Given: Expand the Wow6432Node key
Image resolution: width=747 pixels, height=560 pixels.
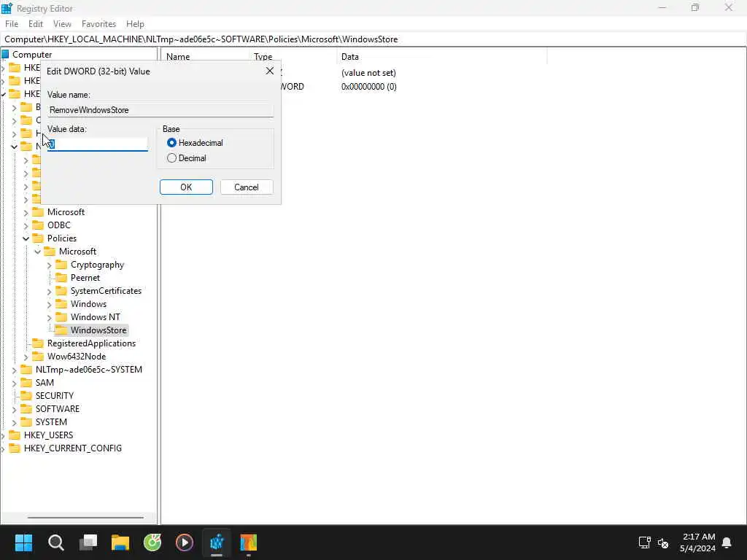Looking at the screenshot, I should point(26,357).
